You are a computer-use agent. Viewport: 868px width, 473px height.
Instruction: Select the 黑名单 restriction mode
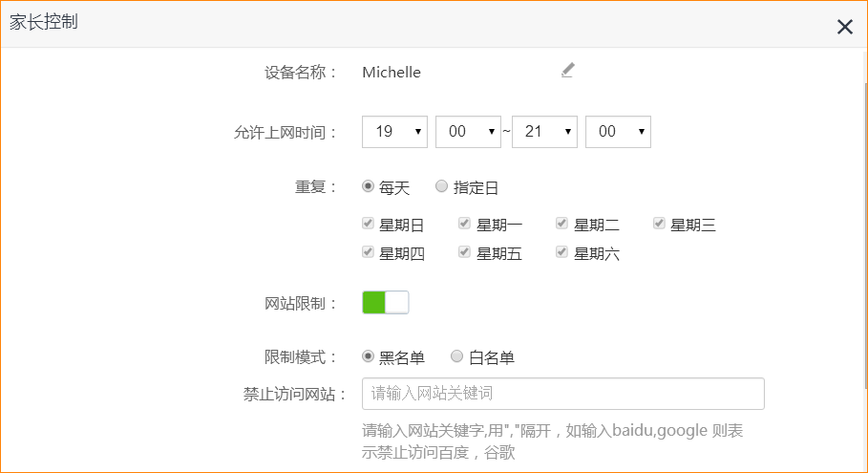click(369, 356)
